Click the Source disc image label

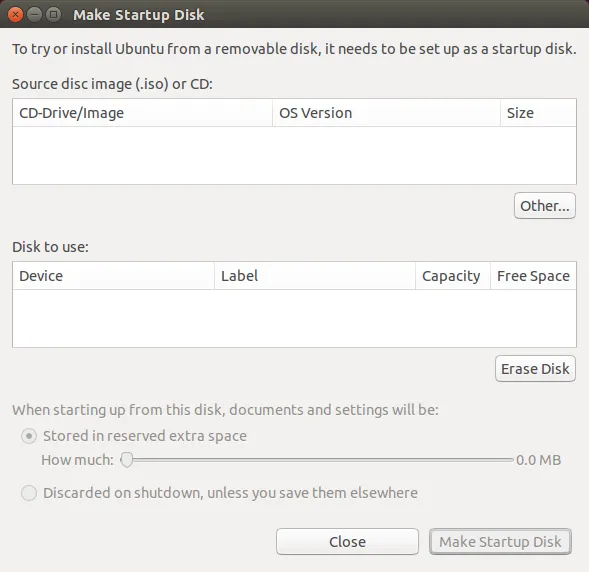pyautogui.click(x=112, y=84)
